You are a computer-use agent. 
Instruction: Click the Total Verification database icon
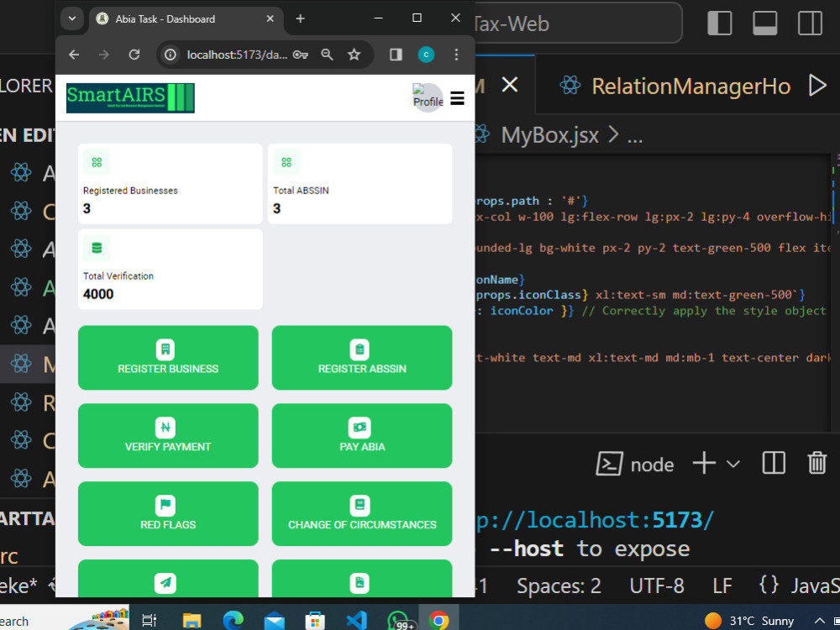tap(97, 248)
